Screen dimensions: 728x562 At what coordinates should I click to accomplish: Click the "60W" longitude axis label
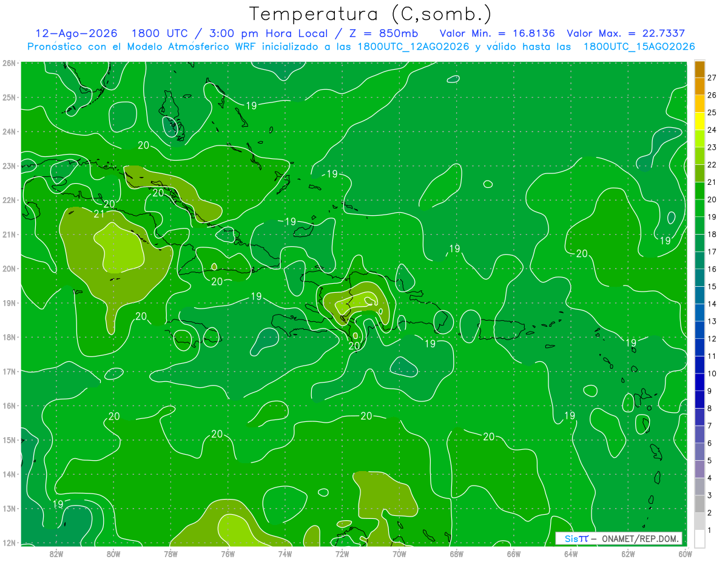pyautogui.click(x=685, y=554)
